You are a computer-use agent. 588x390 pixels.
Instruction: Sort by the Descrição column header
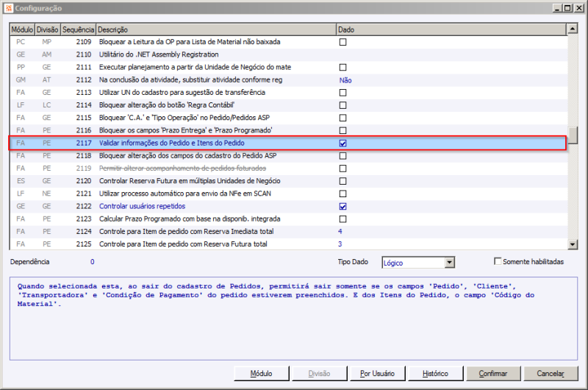pyautogui.click(x=216, y=29)
